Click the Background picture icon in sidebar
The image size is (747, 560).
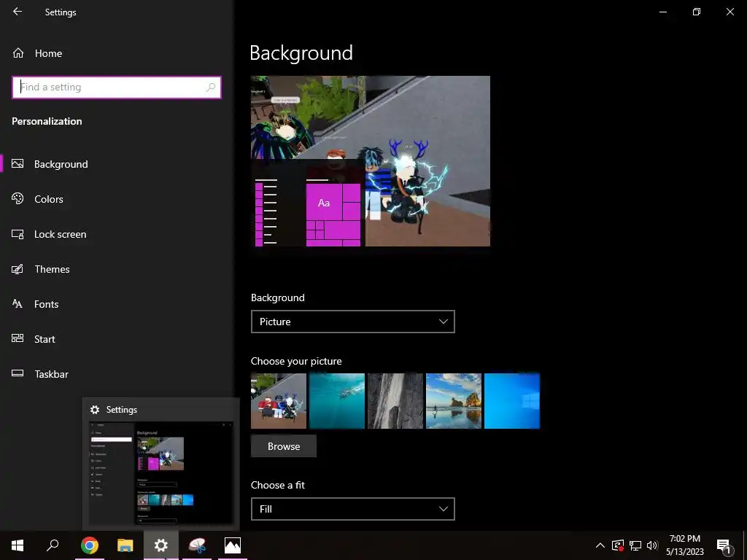click(x=18, y=164)
